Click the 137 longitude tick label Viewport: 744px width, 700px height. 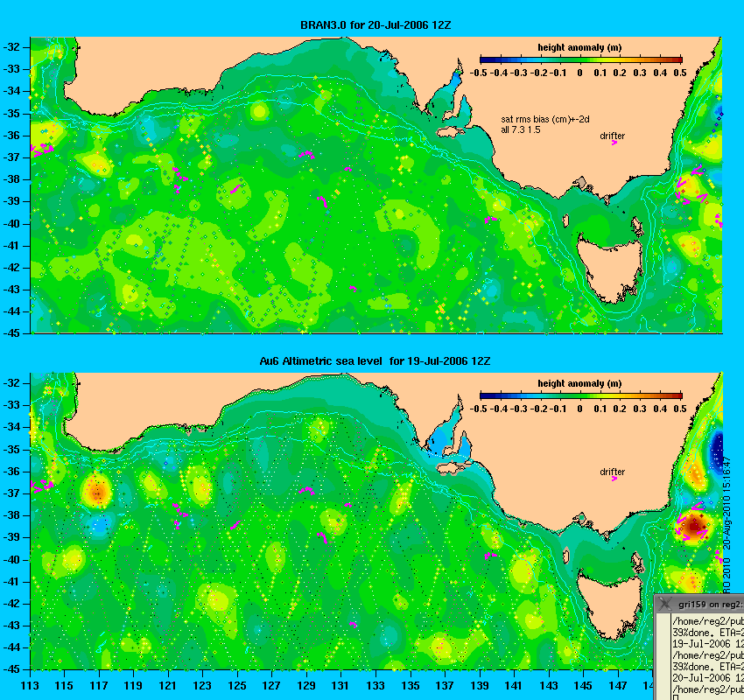[x=445, y=686]
